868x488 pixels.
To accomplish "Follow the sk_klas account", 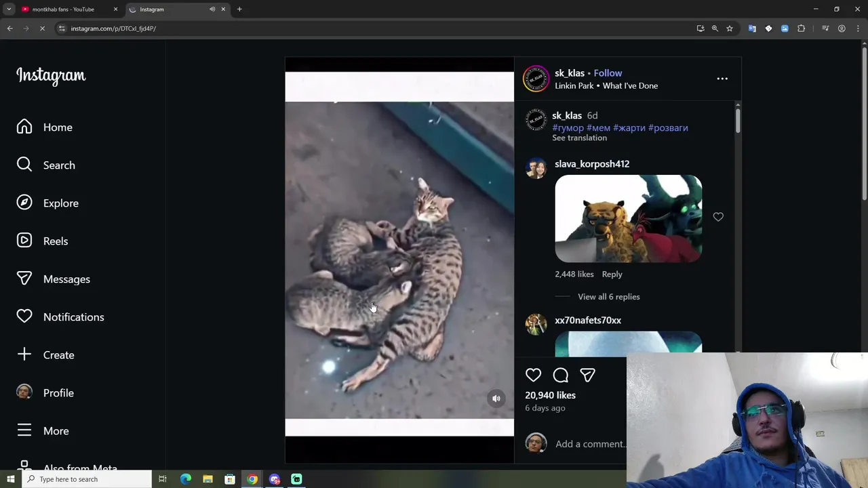I will coord(608,73).
